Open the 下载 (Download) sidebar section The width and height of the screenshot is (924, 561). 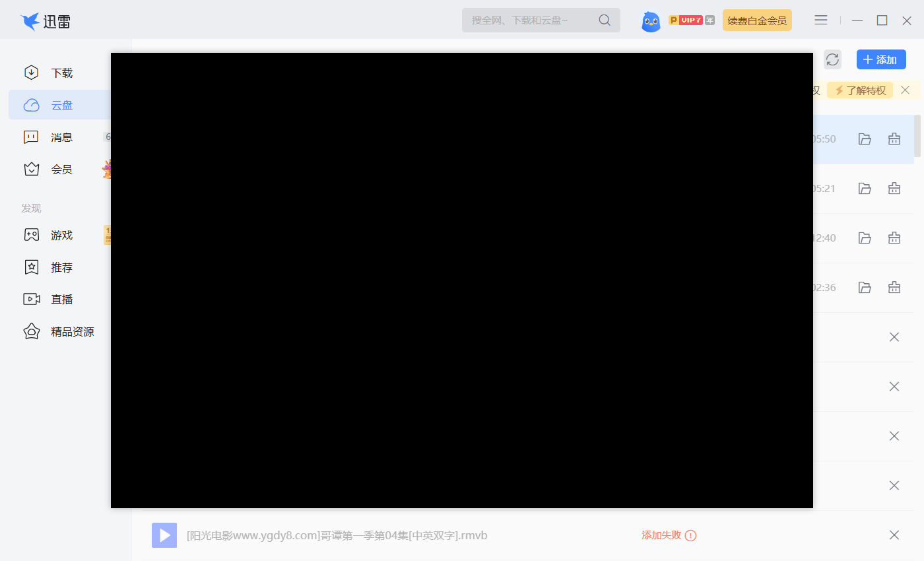(x=61, y=73)
